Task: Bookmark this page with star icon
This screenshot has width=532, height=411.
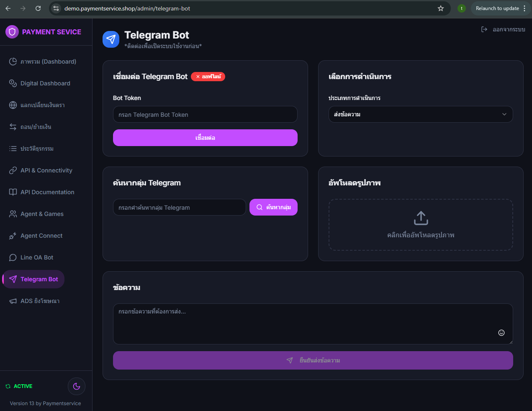Action: click(x=440, y=8)
